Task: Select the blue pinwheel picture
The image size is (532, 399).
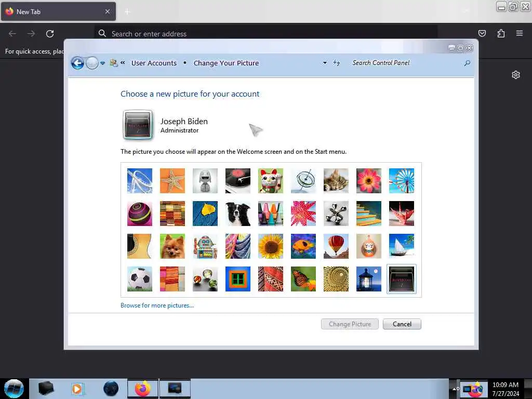Action: tap(402, 181)
